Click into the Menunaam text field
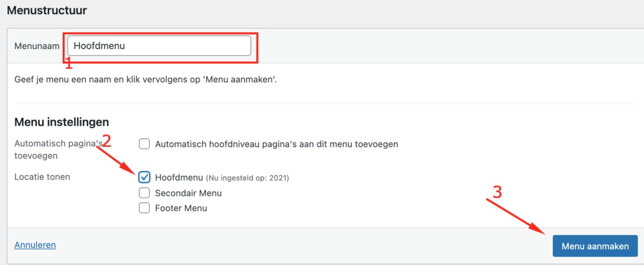Screen dimensions: 644x265 click(159, 46)
